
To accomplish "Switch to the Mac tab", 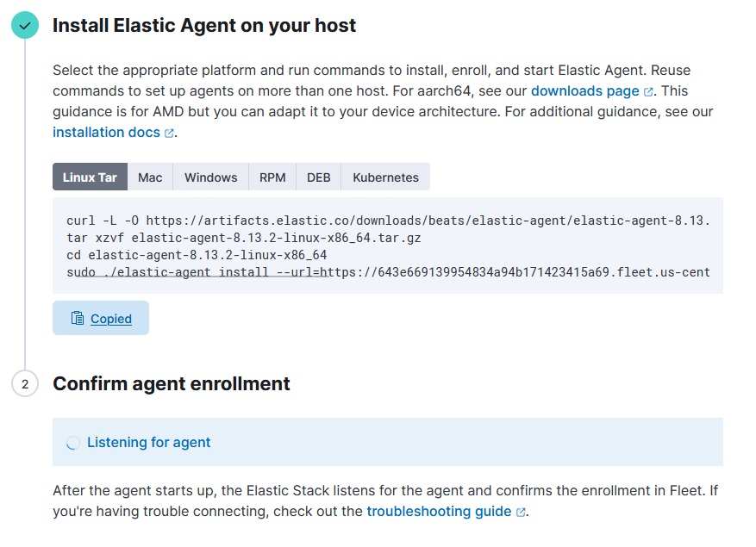I will 150,177.
